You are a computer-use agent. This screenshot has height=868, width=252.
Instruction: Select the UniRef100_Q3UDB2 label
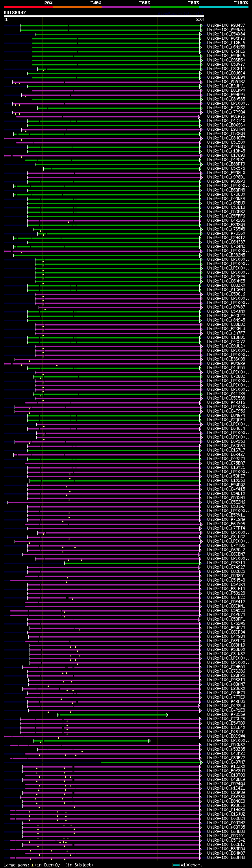pos(226,324)
